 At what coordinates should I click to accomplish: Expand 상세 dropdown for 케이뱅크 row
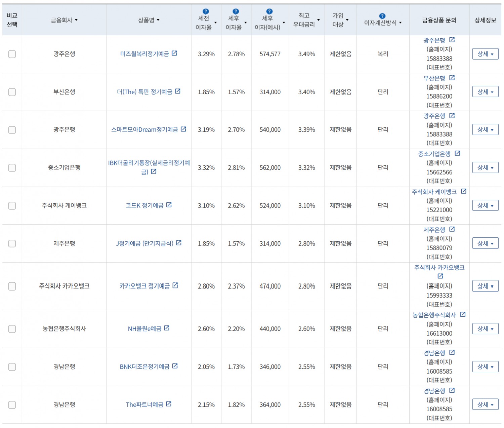(x=485, y=205)
